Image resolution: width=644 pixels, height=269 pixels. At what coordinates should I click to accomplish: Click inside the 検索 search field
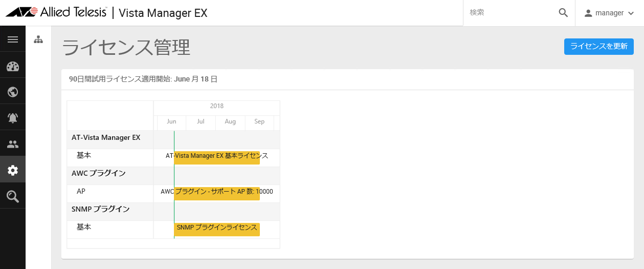(512, 13)
